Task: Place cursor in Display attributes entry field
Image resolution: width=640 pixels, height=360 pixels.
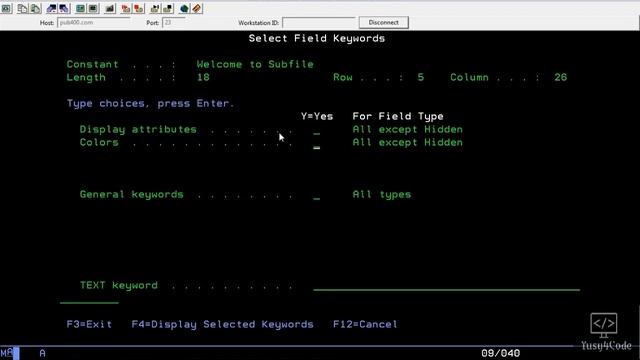Action: click(x=317, y=131)
